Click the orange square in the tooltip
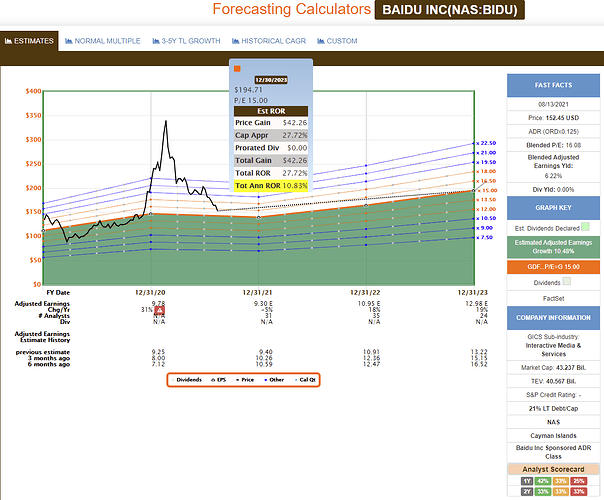Screen dimensions: 604x500 coord(237,69)
